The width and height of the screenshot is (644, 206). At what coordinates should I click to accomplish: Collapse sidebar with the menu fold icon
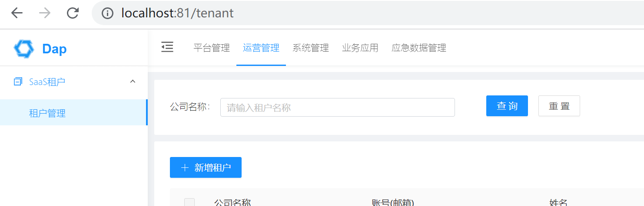point(167,47)
